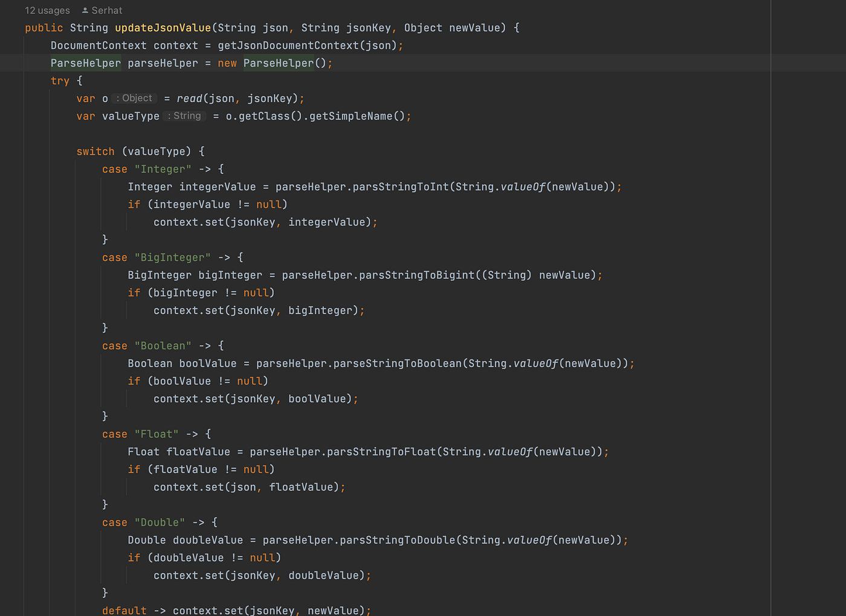Click the highlighted ParseHelper type declaration

85,62
